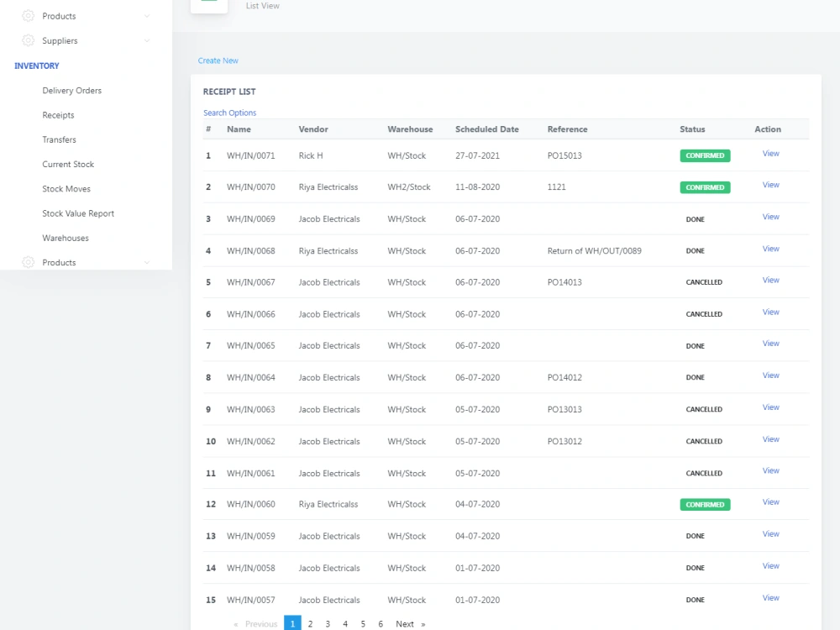
Task: View receipt WH/IN/0058
Action: coord(771,566)
